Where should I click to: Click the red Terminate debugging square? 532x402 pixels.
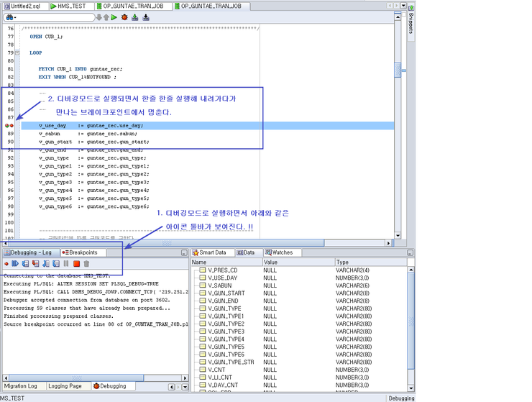click(76, 264)
